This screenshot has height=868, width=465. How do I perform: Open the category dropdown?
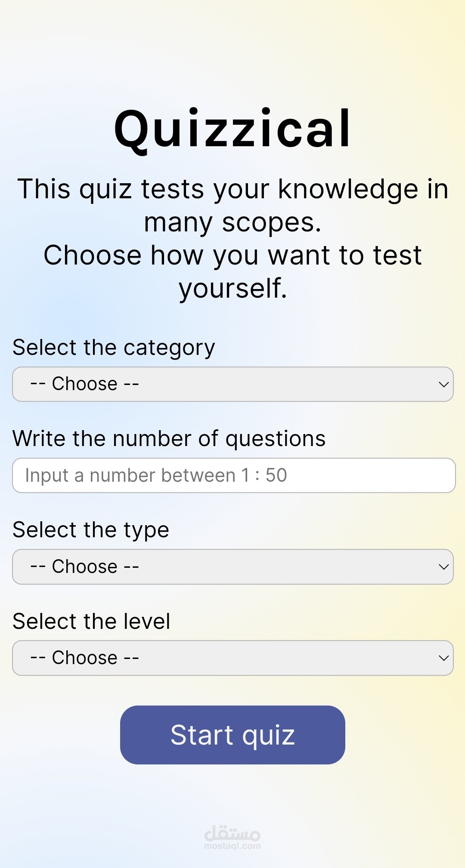232,384
